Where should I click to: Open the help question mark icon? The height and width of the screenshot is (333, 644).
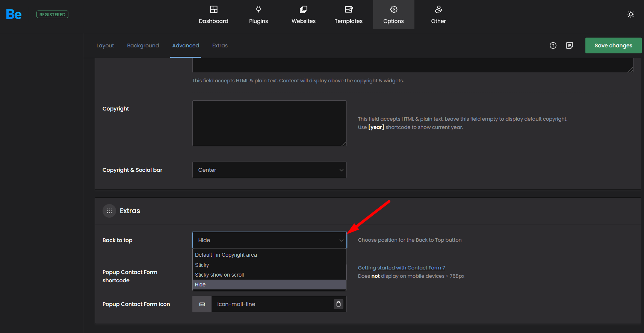tap(553, 45)
